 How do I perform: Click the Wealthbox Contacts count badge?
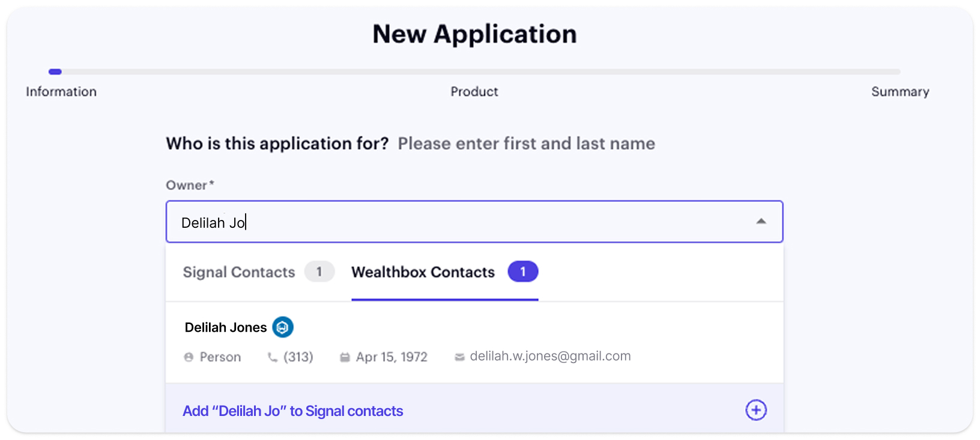click(x=522, y=272)
